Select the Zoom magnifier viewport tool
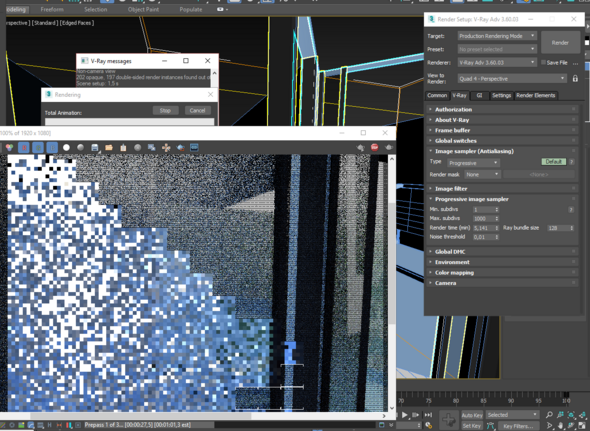 pyautogui.click(x=549, y=415)
